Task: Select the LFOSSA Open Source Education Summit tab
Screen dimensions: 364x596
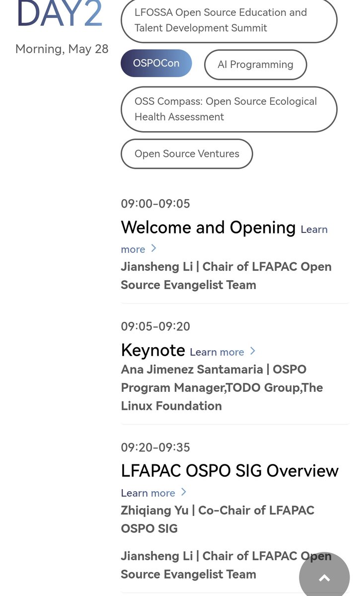Action: (x=229, y=20)
